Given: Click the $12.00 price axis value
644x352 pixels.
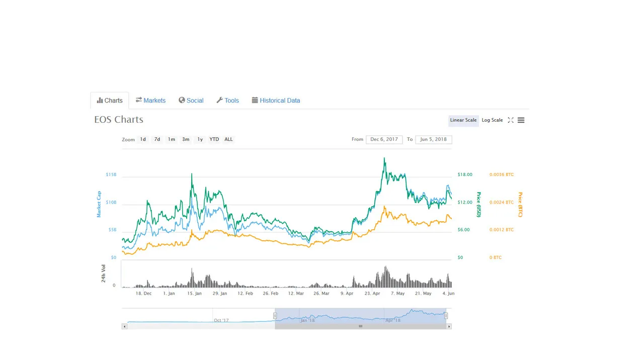Looking at the screenshot, I should point(465,202).
